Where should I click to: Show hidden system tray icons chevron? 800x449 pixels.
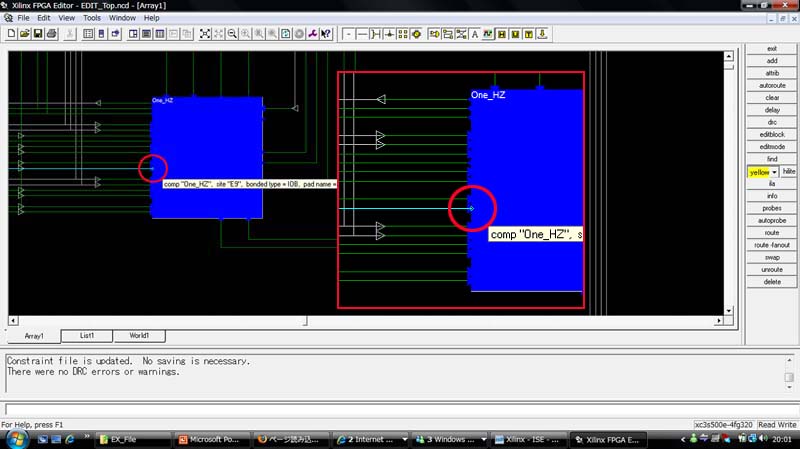point(683,439)
